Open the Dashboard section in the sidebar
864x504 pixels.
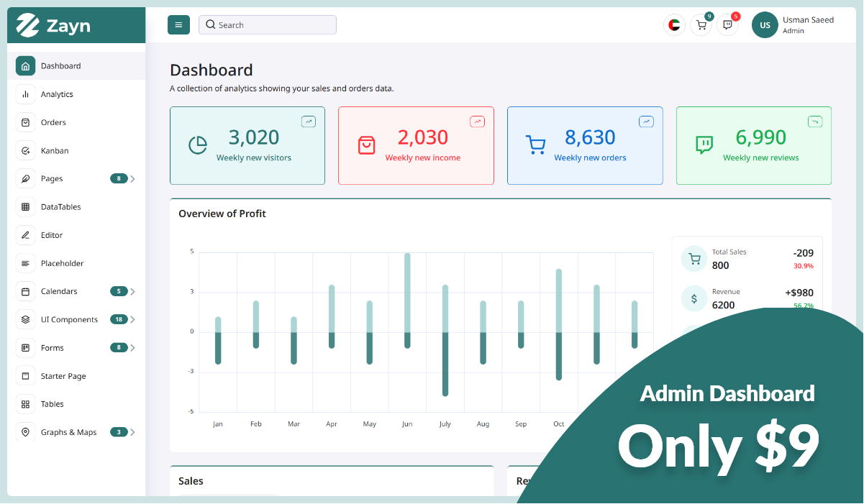60,65
